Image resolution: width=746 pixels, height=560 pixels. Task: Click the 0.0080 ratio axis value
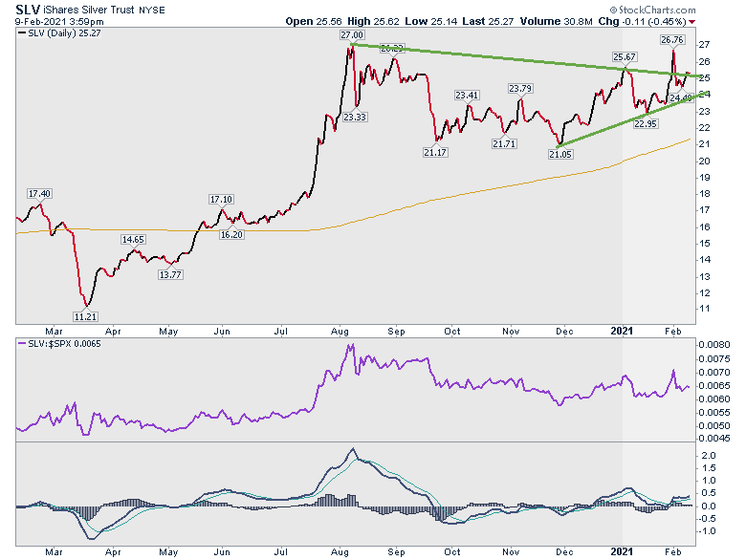coord(714,345)
